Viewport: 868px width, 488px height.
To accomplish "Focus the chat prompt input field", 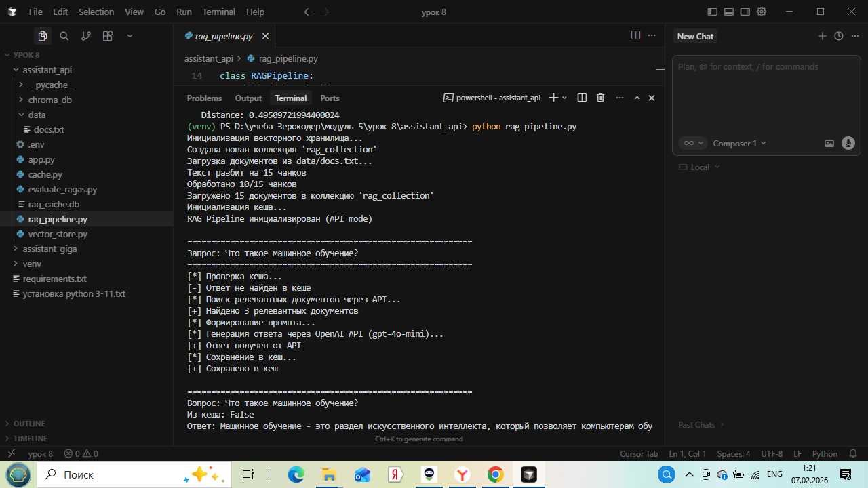I will click(x=766, y=95).
